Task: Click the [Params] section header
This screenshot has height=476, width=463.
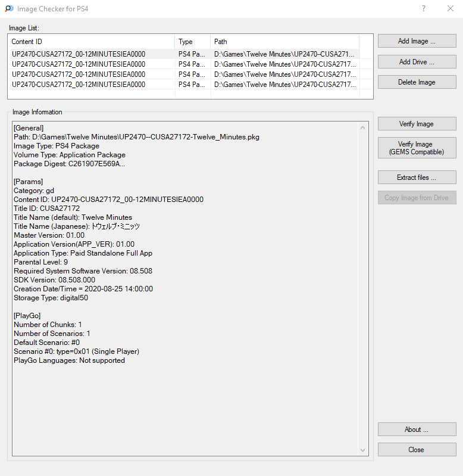Action: pyautogui.click(x=28, y=182)
